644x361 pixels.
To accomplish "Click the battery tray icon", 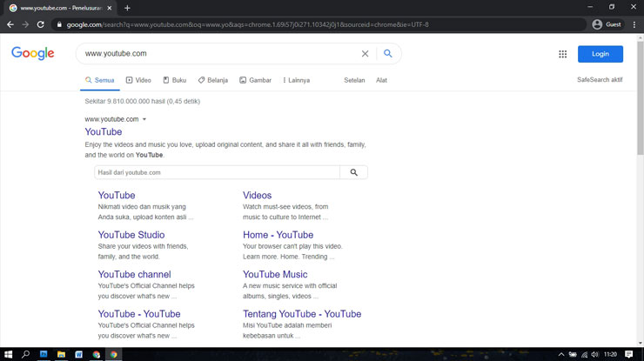I will 573,354.
